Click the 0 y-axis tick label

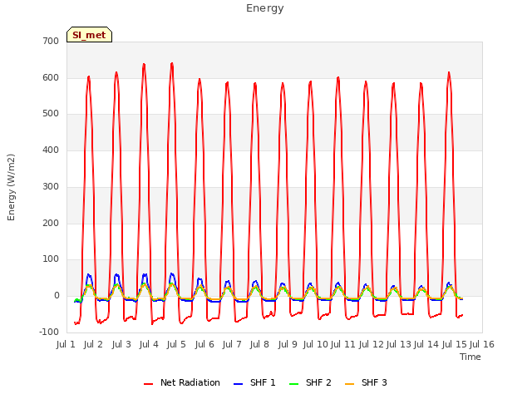click(x=57, y=296)
